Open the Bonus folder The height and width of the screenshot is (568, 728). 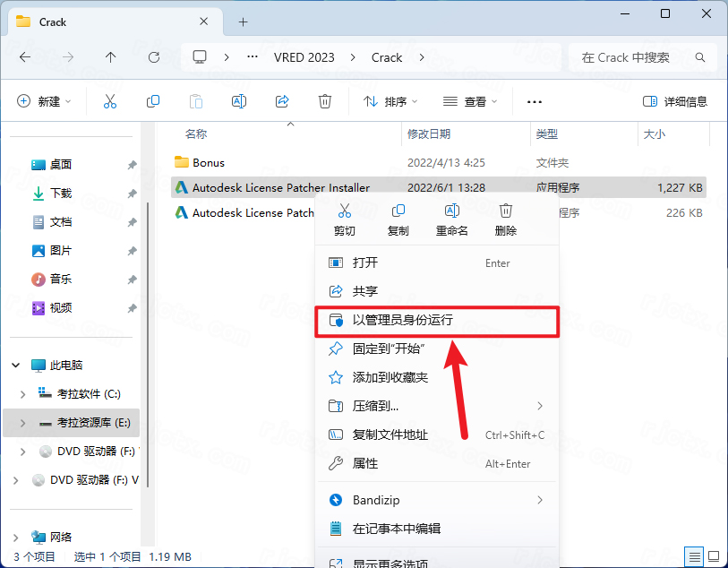pos(209,163)
